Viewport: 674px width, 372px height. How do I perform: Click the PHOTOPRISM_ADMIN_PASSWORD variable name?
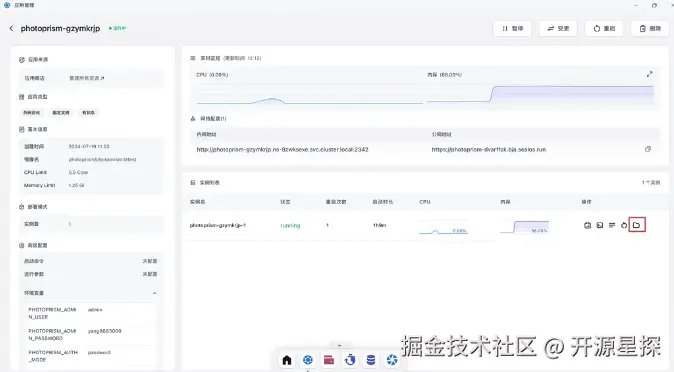click(x=52, y=335)
